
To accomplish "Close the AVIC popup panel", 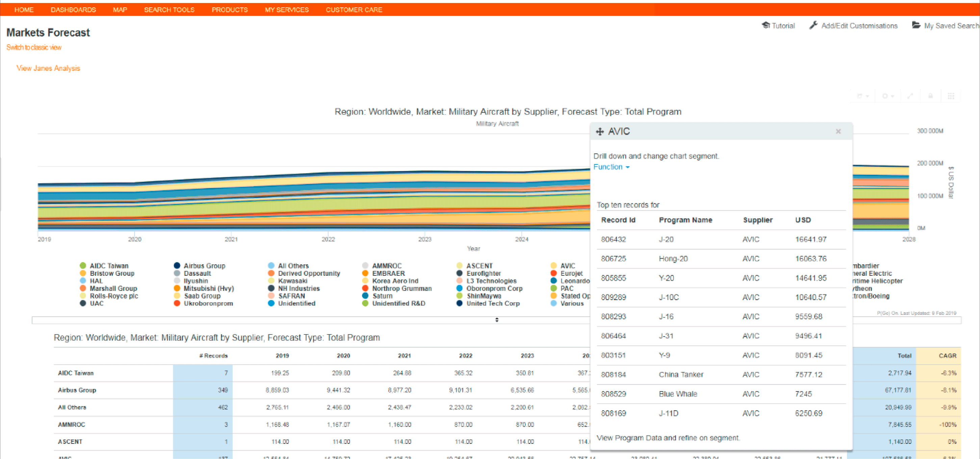I will point(838,132).
